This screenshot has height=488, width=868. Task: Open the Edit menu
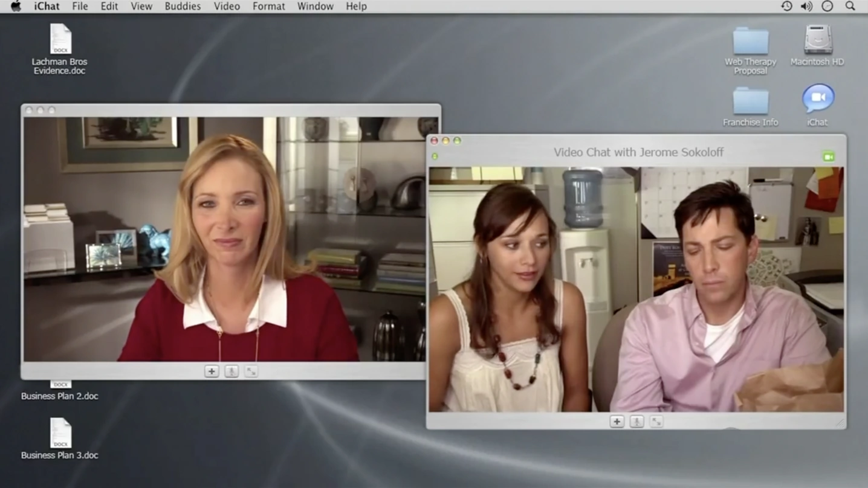coord(109,6)
